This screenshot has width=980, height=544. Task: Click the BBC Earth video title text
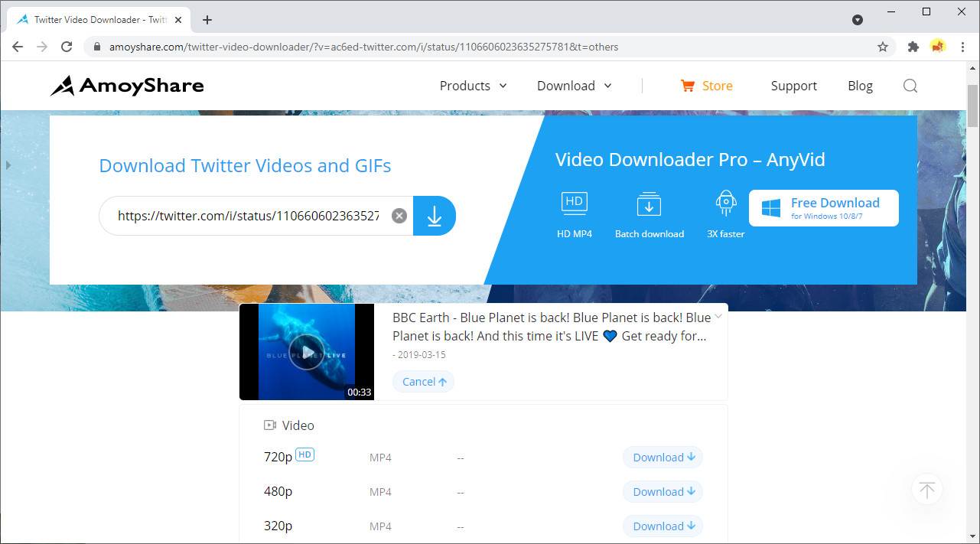(552, 327)
